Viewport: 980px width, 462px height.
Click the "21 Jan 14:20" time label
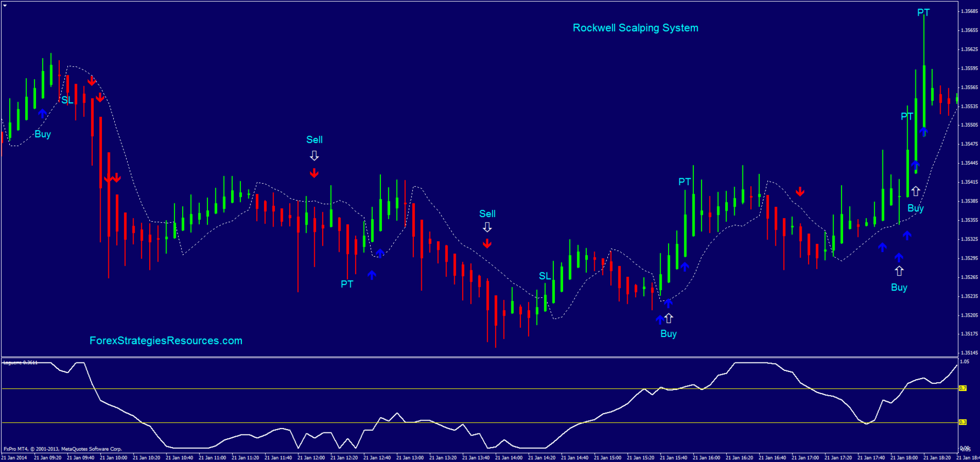pyautogui.click(x=541, y=458)
